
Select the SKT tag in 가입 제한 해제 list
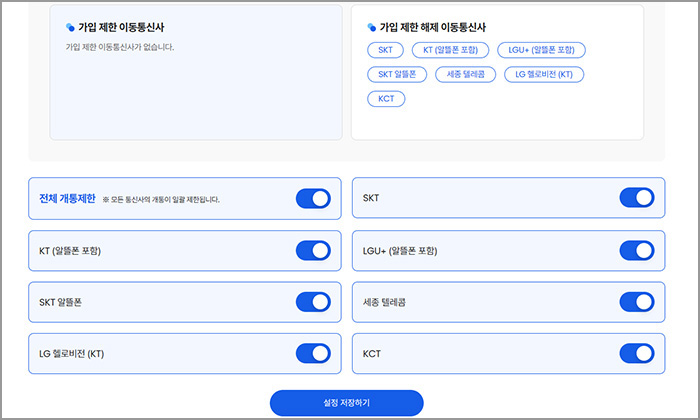pyautogui.click(x=385, y=50)
